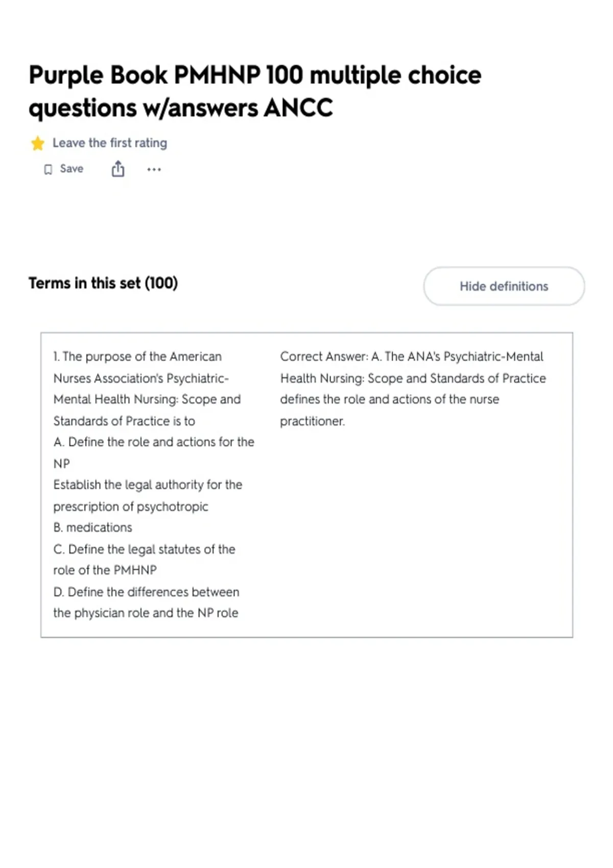Click "Leave the first rating" link
613x868 pixels.
pos(110,143)
